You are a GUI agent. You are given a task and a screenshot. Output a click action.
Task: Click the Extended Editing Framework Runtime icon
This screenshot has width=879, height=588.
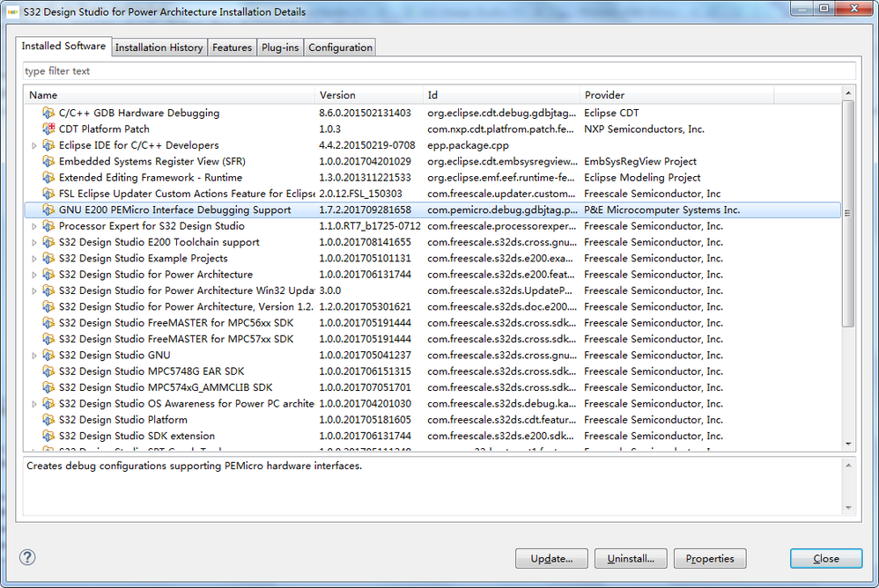click(x=48, y=178)
